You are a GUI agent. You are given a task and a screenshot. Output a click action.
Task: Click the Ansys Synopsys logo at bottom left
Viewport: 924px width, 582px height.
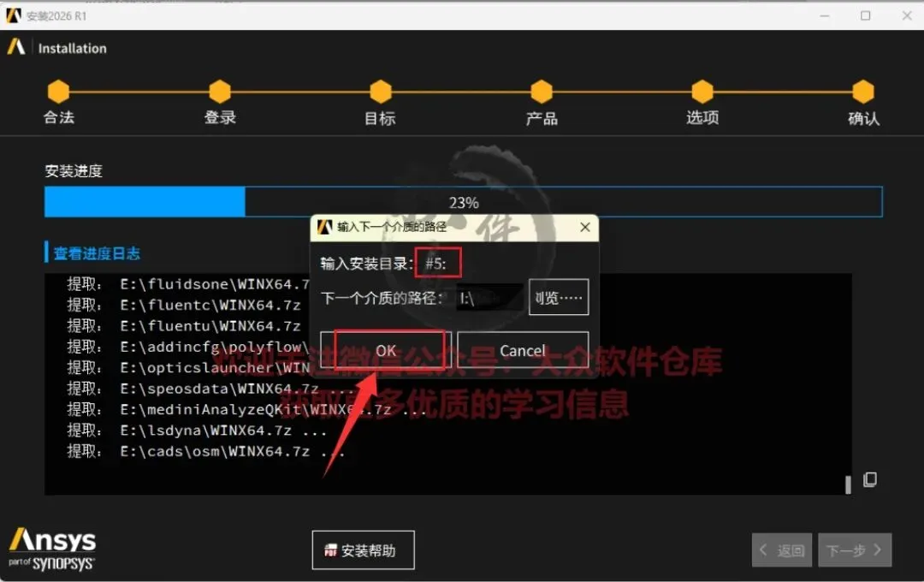pos(52,549)
